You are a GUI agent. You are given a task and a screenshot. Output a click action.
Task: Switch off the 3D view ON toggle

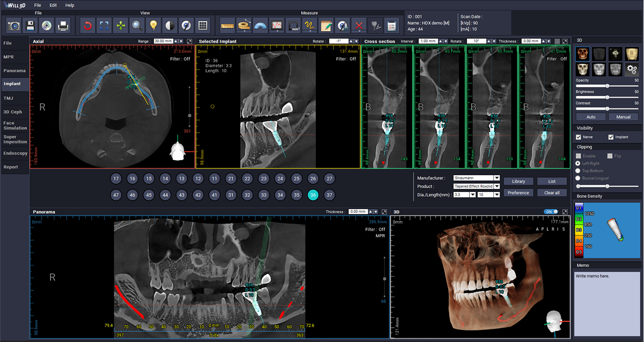coord(551,212)
